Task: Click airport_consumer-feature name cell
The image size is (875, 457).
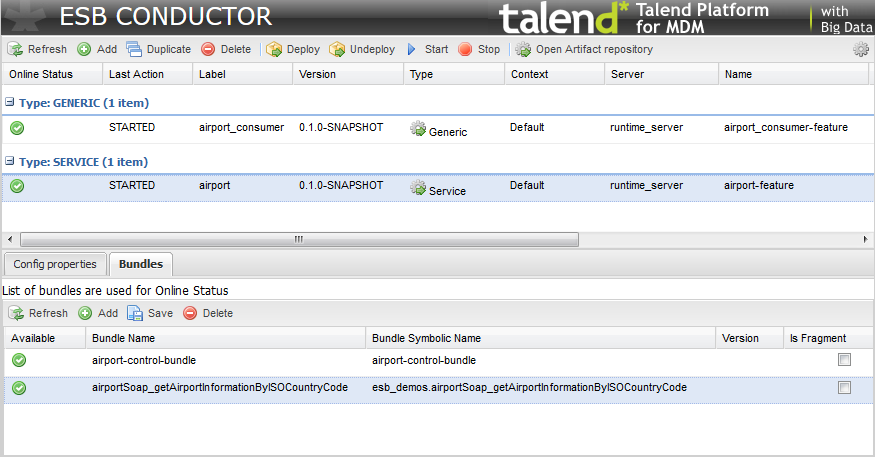Action: (x=786, y=128)
